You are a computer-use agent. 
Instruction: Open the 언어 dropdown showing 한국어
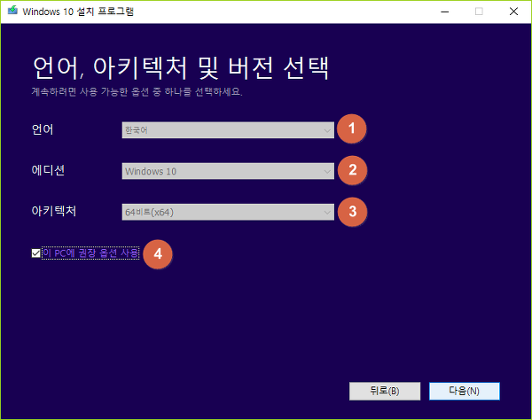click(228, 130)
